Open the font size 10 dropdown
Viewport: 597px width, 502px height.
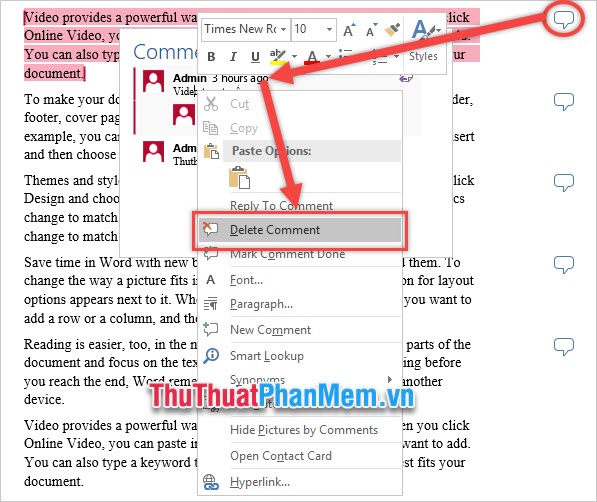(329, 29)
